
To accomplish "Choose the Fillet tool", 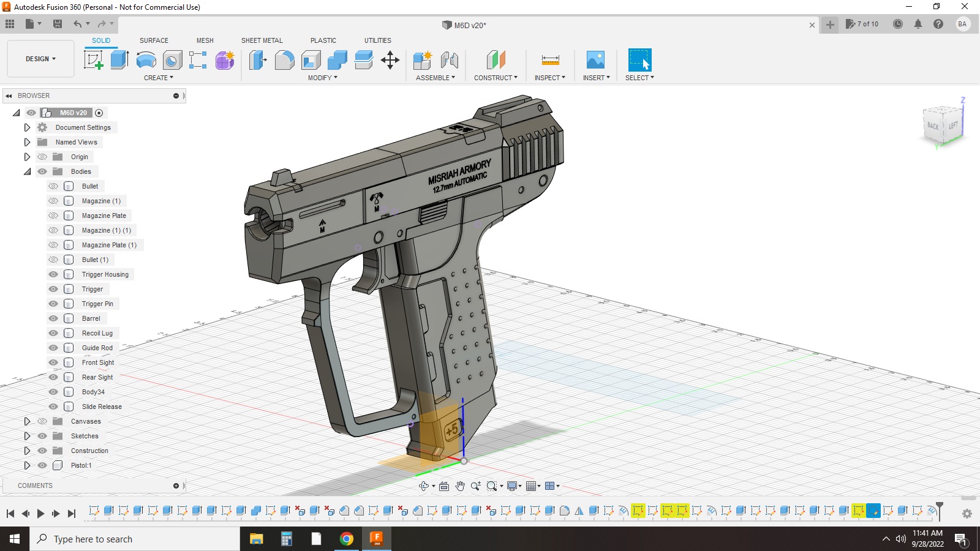I will click(x=284, y=60).
